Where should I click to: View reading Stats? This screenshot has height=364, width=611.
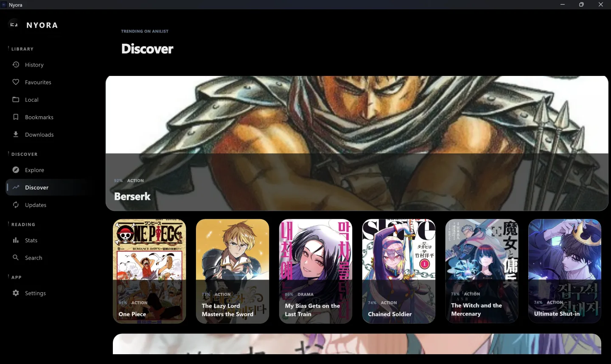49,240
